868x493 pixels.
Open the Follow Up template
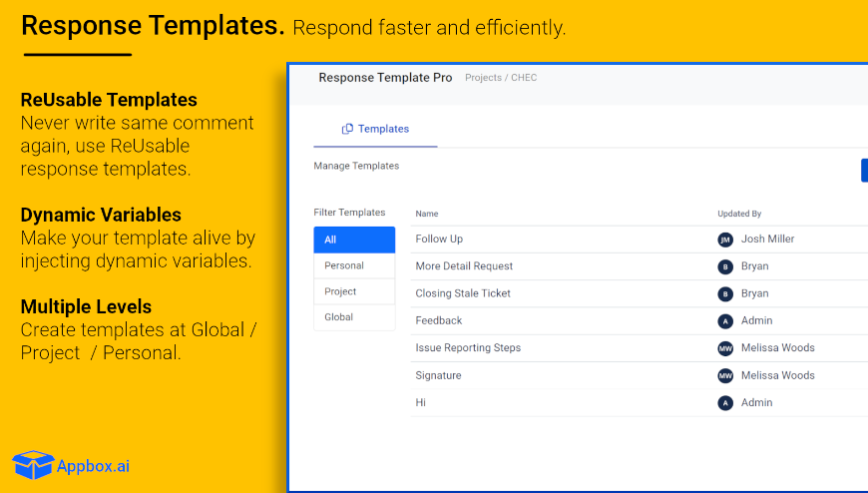pyautogui.click(x=439, y=240)
